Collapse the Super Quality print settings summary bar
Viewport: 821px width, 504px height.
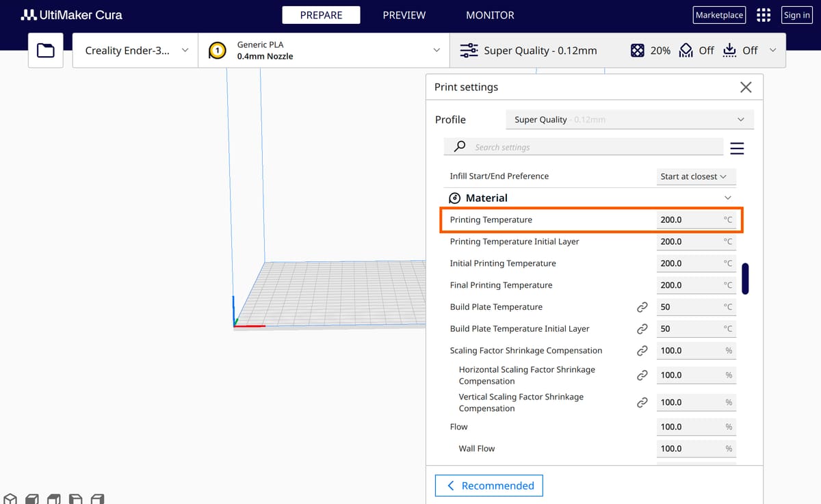tap(618, 51)
